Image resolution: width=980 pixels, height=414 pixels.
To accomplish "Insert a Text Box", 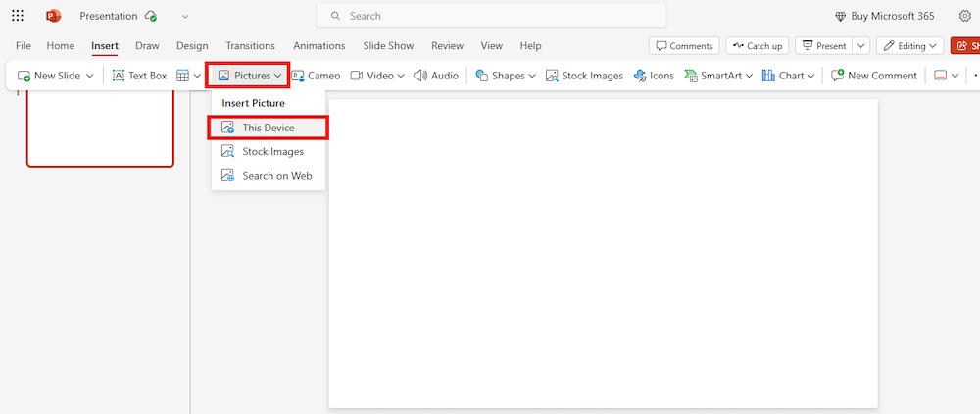I will tap(139, 76).
